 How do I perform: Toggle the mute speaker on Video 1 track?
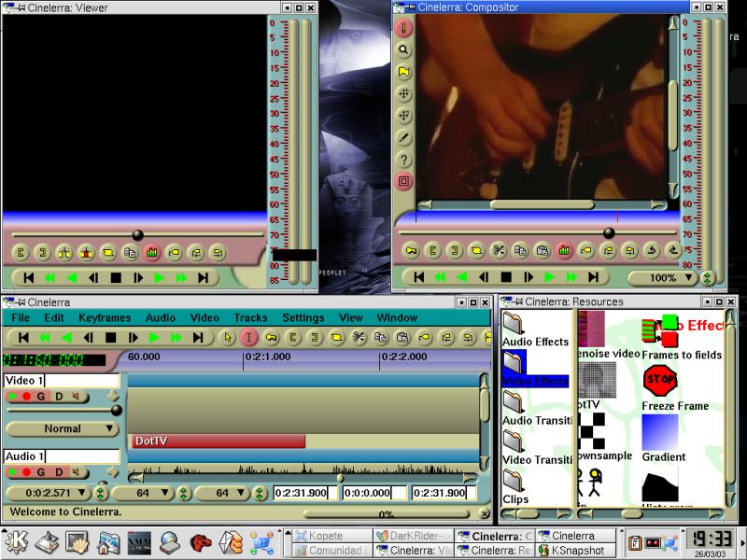[x=76, y=396]
